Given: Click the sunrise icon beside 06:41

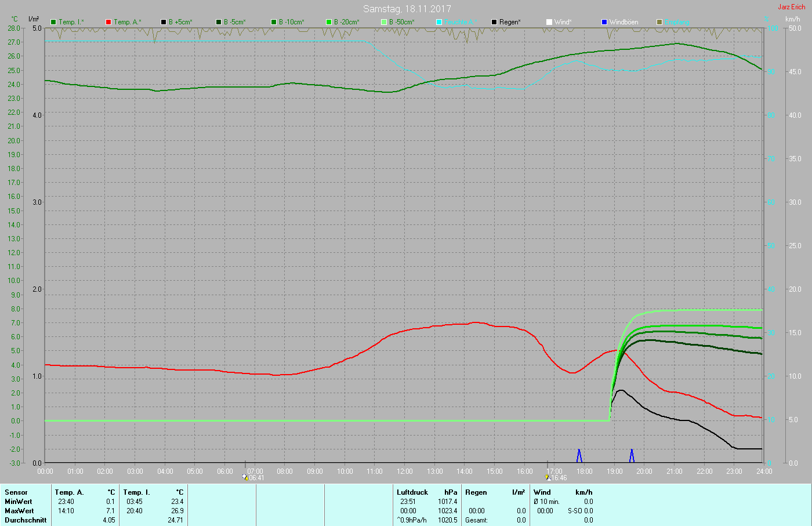Looking at the screenshot, I should point(245,478).
